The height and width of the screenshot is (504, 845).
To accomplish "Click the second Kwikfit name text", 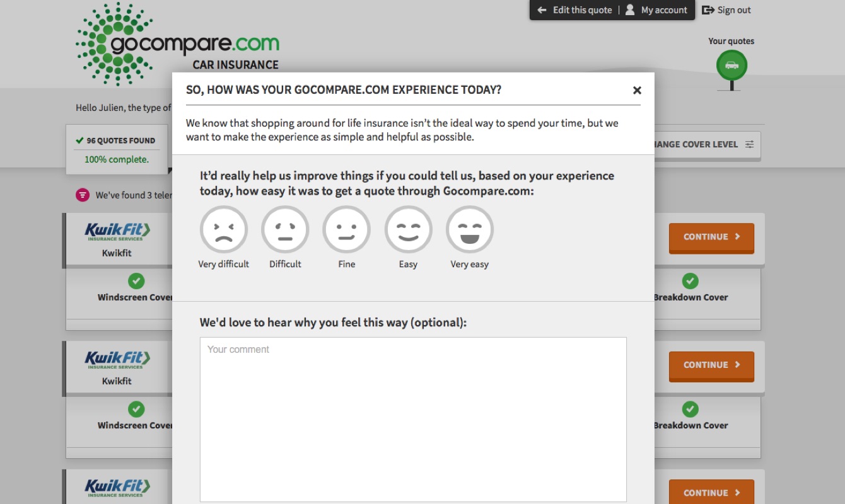I will click(117, 381).
